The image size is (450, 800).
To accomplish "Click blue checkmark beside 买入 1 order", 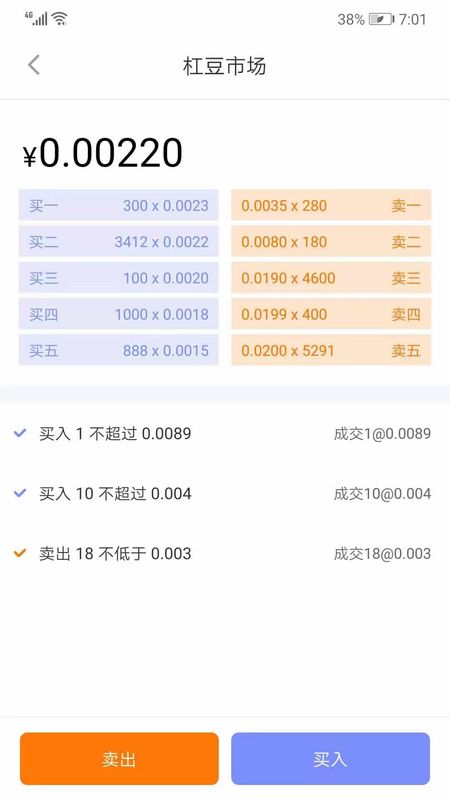I will tap(20, 433).
